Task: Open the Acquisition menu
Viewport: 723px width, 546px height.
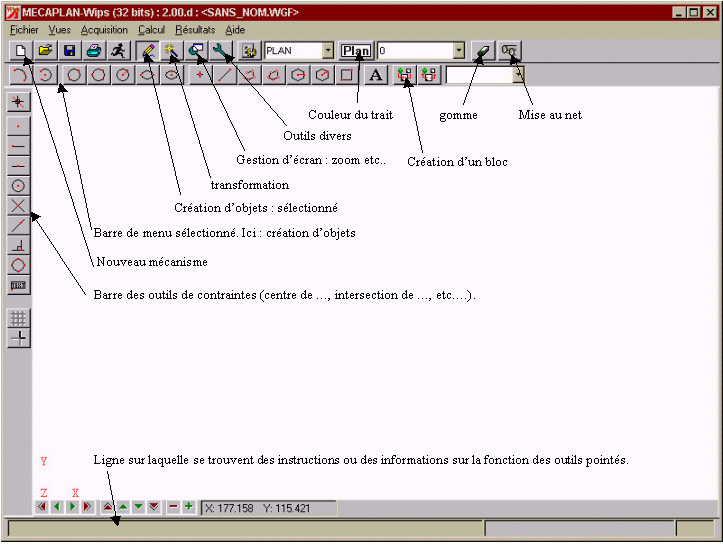Action: point(104,30)
